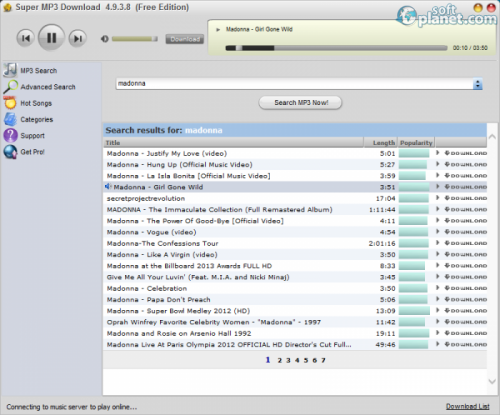500x415 pixels.
Task: Click the Support question mark icon
Action: coord(10,135)
